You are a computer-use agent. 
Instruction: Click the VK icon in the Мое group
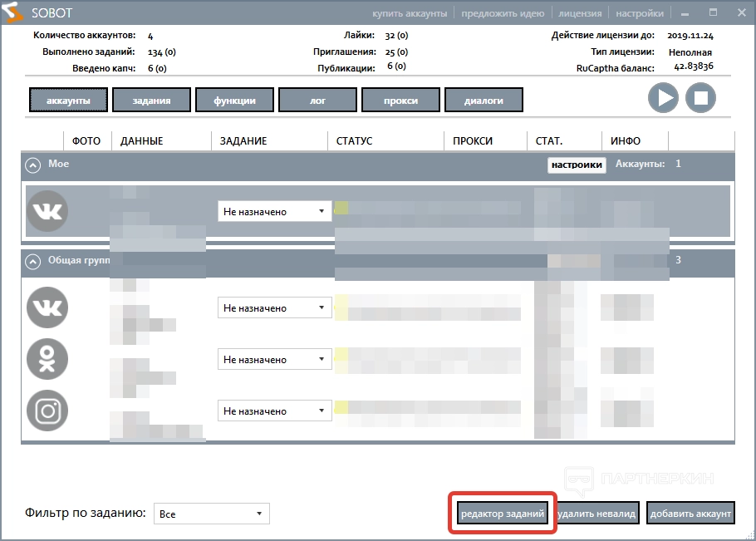47,211
